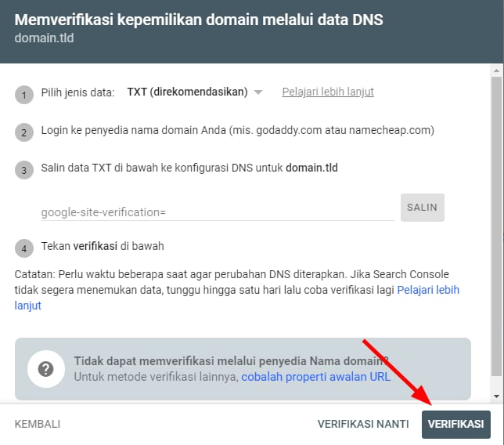Screen dimensions: 504x445
Task: Click the domain.tld subtitle in the header
Action: [x=45, y=37]
